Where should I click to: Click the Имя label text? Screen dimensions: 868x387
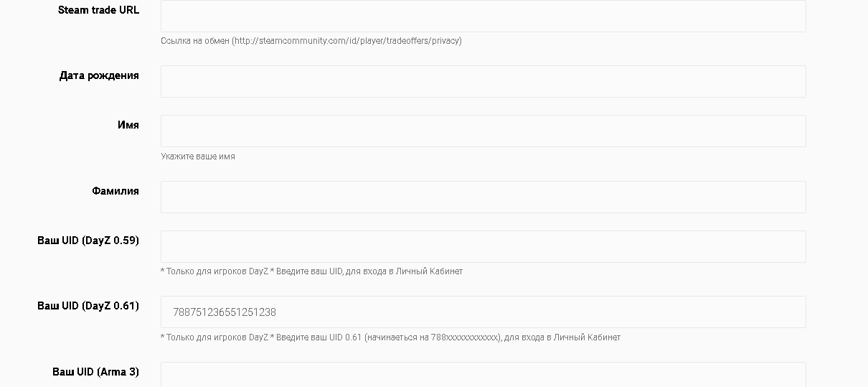pos(128,125)
